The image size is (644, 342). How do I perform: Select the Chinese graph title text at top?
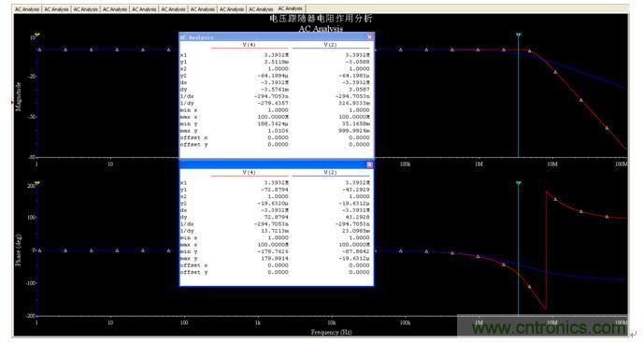321,19
